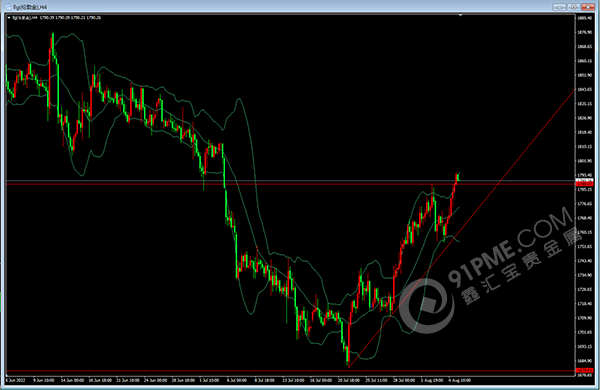Image resolution: width=600 pixels, height=390 pixels.
Task: Click the chart window icon in title bar
Action: (x=8, y=7)
